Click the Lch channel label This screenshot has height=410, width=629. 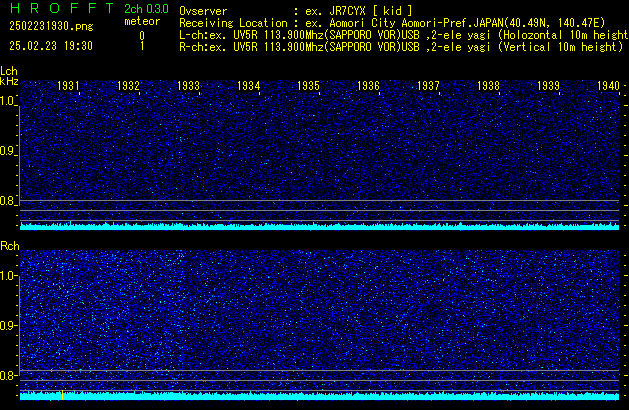[x=9, y=71]
